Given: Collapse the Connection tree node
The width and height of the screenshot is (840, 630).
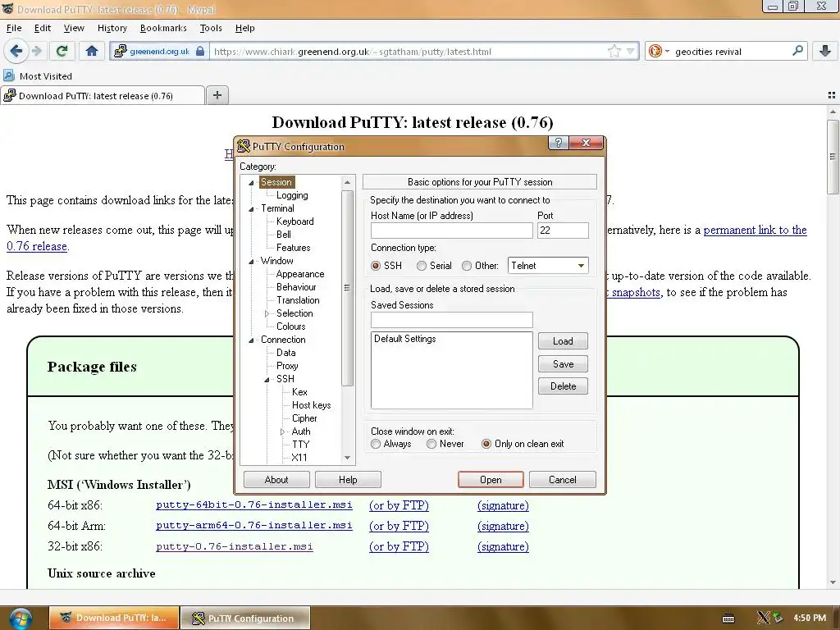Looking at the screenshot, I should 251,340.
